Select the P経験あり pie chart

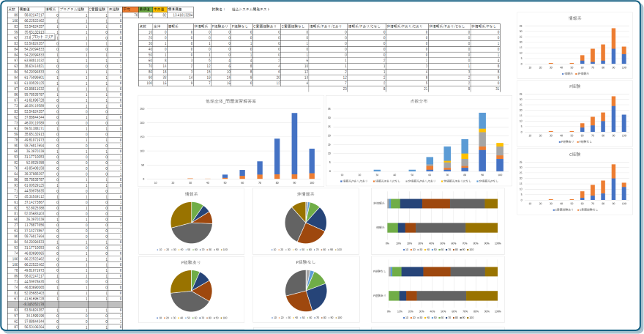(x=191, y=291)
